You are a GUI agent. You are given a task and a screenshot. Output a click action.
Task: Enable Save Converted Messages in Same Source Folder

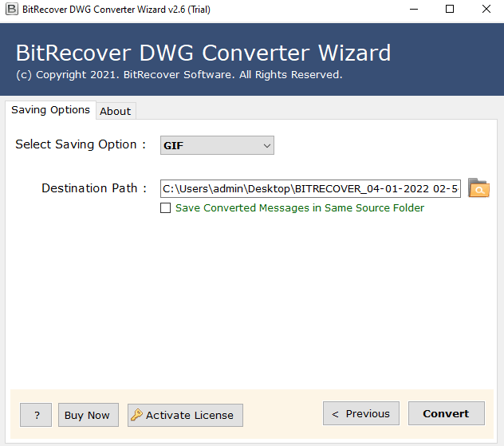click(x=166, y=208)
